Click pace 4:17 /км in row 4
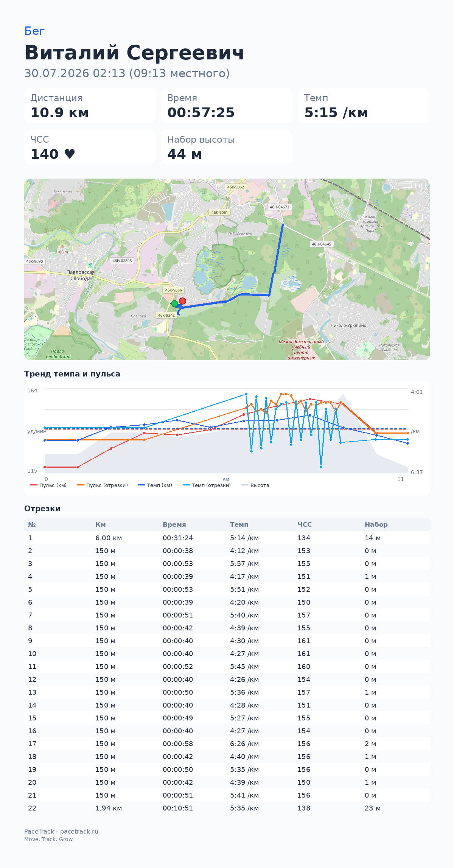Viewport: 454px width, 868px height. click(x=244, y=577)
